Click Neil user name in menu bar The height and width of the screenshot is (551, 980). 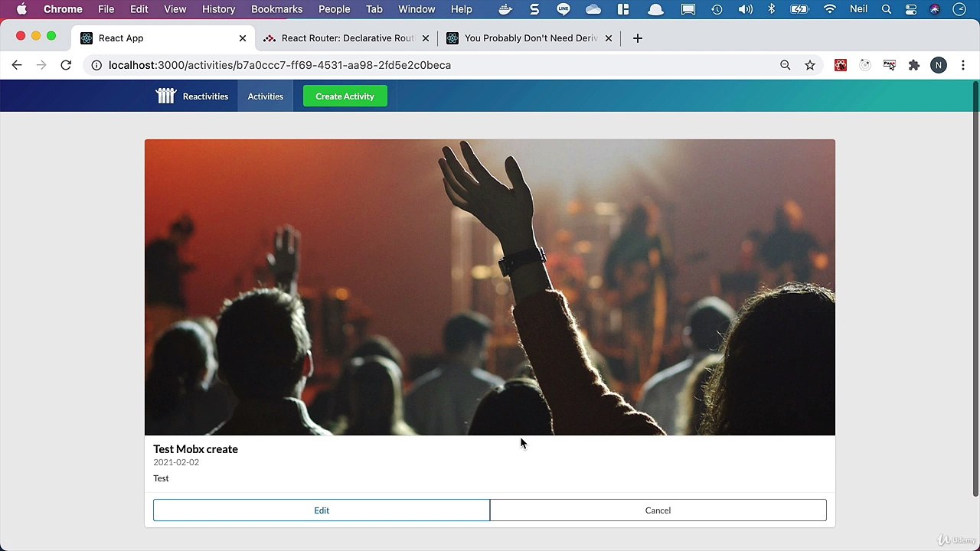tap(858, 9)
